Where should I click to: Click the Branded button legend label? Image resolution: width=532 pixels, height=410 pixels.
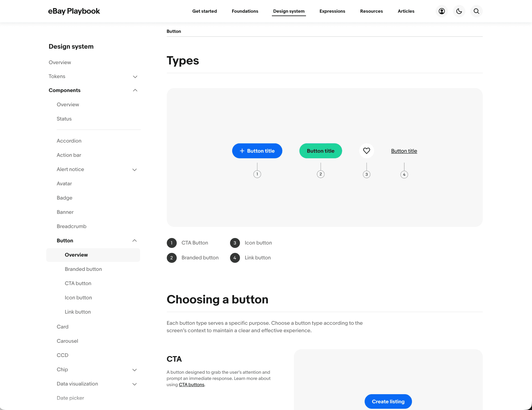(200, 258)
